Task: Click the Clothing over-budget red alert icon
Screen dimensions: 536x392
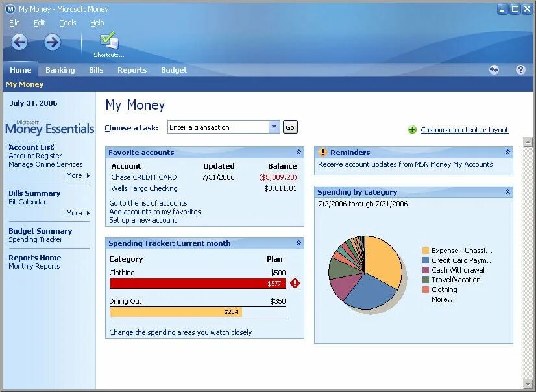Action: tap(295, 284)
